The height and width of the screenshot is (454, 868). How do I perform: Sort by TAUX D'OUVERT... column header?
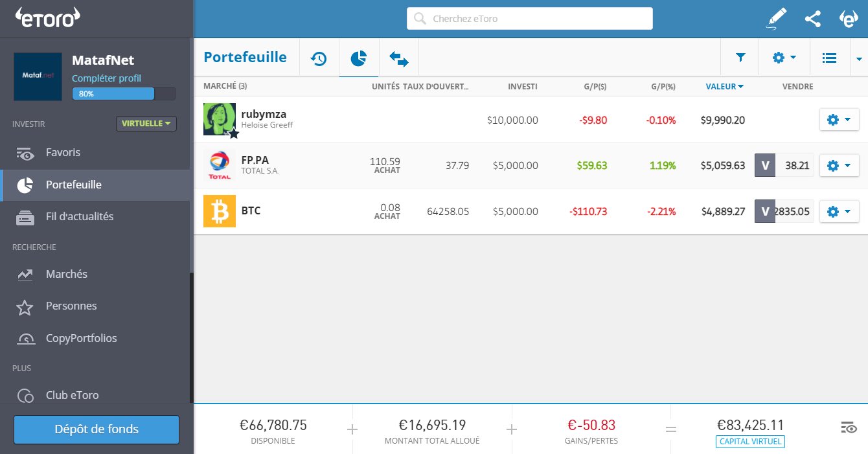(x=436, y=86)
